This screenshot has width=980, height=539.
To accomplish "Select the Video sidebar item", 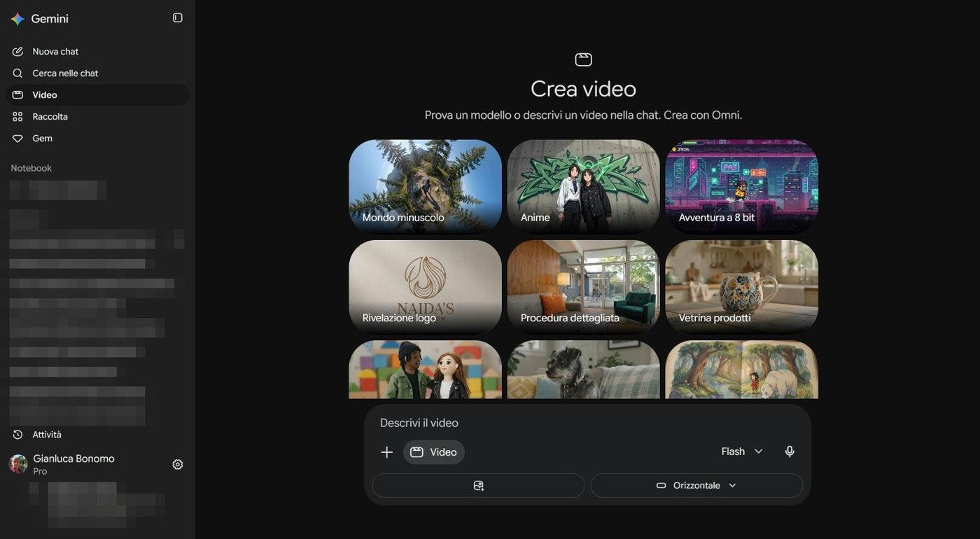I will [97, 95].
